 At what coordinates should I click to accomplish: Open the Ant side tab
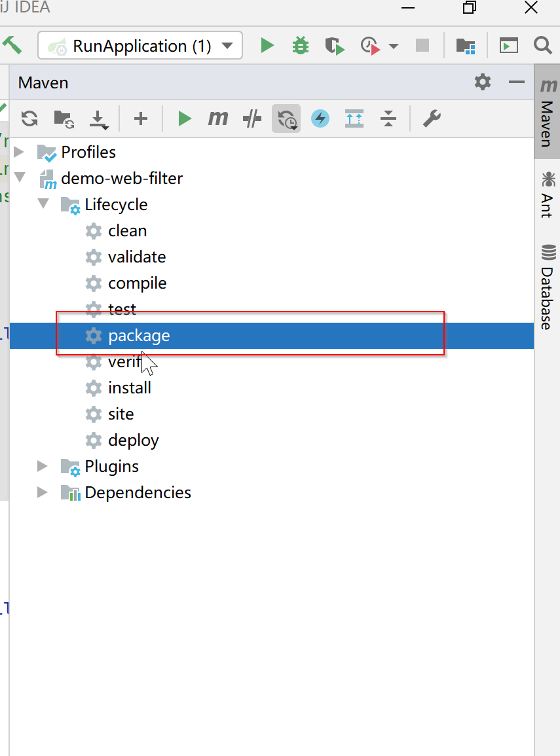(548, 195)
